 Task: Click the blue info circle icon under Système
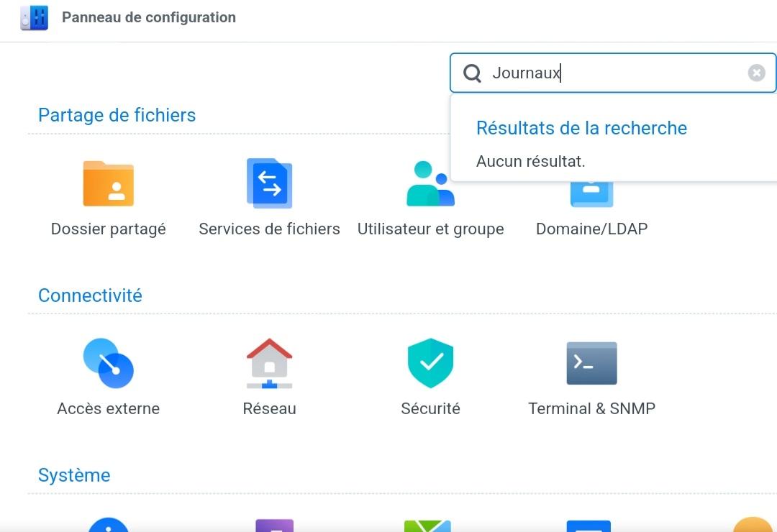coord(109,525)
